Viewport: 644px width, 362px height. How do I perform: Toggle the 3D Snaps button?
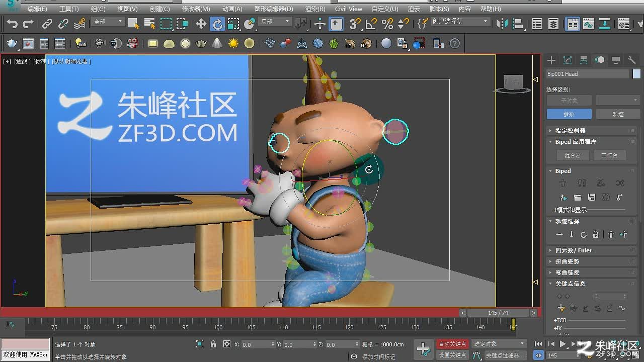(355, 24)
